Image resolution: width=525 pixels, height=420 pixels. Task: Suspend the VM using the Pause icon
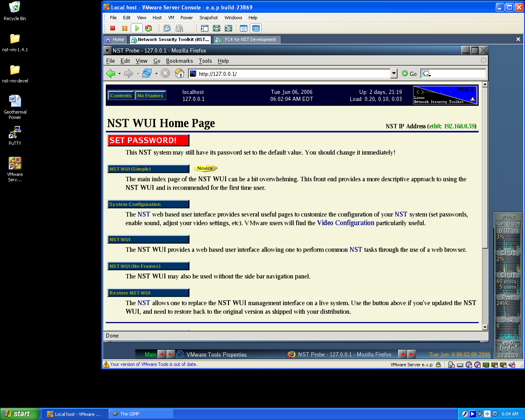(125, 28)
